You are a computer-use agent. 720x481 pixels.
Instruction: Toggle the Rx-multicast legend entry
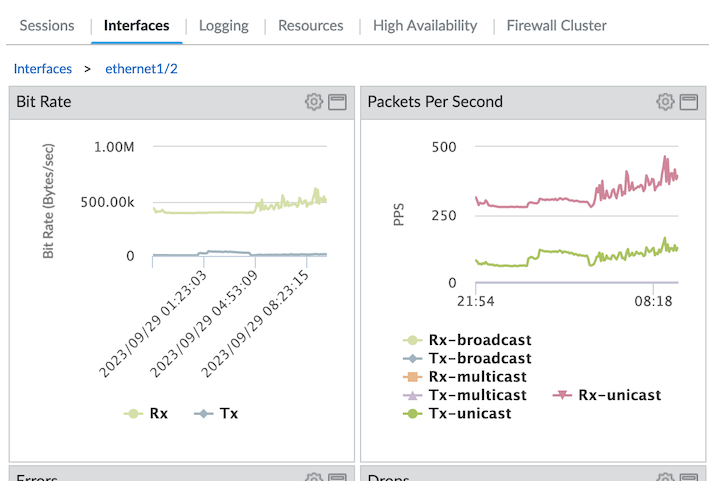464,377
